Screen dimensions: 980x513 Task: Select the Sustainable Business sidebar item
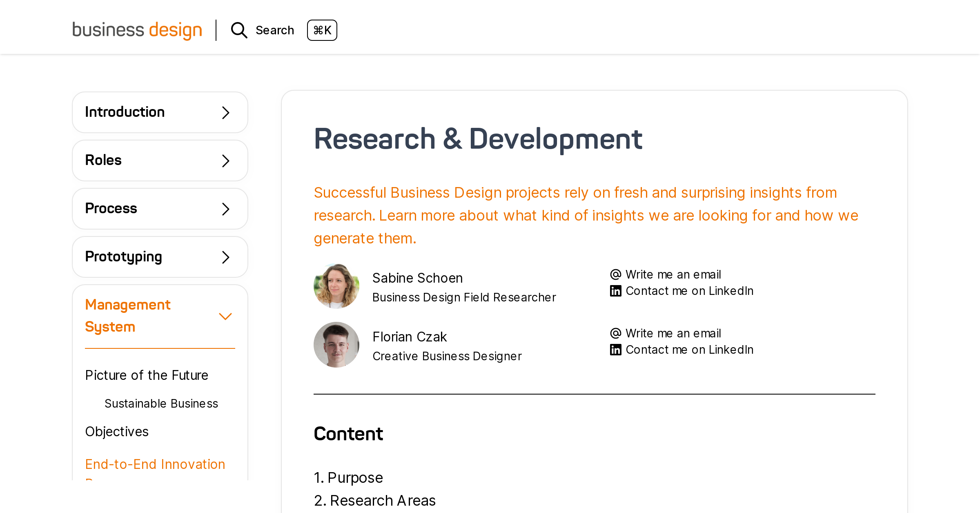(x=161, y=404)
